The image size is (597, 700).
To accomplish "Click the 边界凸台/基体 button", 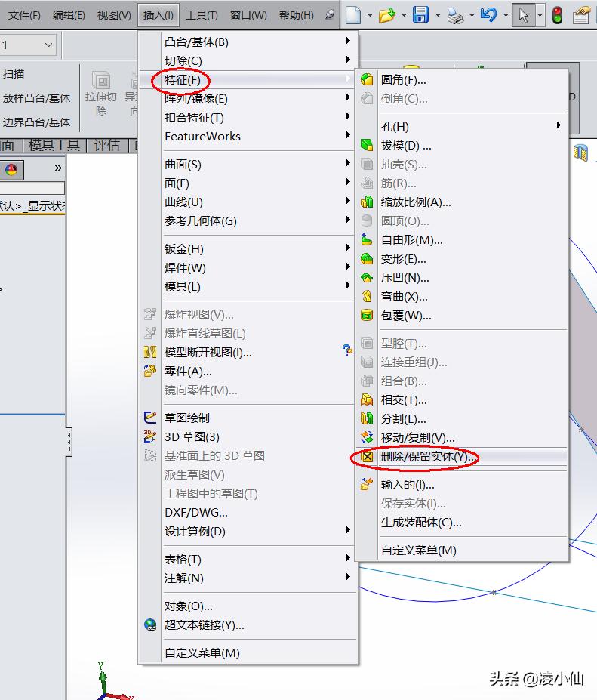I will point(36,122).
